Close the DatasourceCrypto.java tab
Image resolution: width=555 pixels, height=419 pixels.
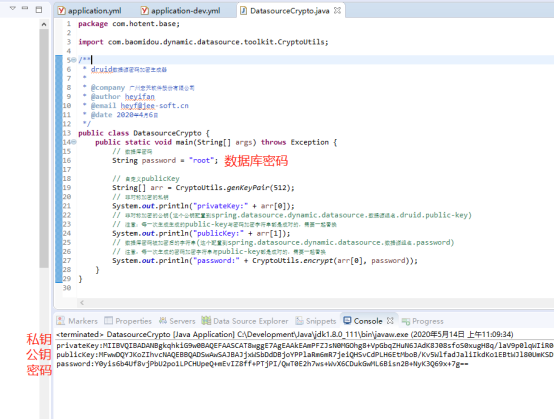click(x=337, y=11)
